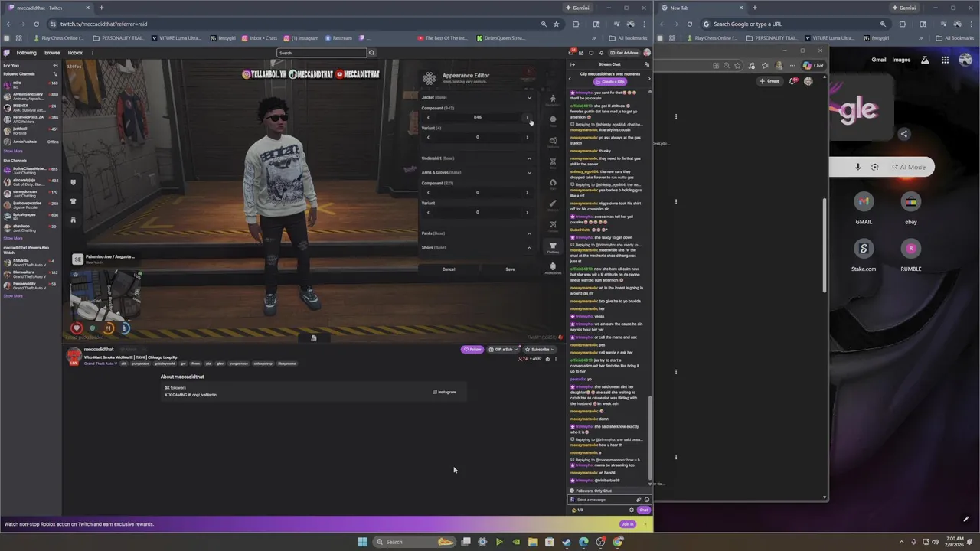Image resolution: width=980 pixels, height=551 pixels.
Task: Open File Explorer from the taskbar
Action: 533,542
